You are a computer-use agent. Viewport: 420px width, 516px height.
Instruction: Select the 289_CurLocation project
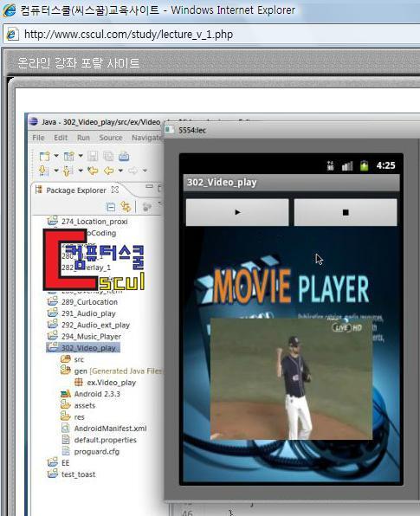click(x=89, y=302)
